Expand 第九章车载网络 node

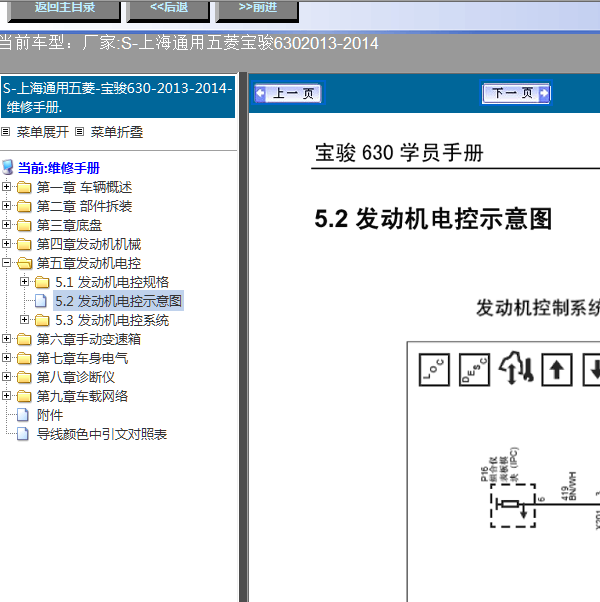(x=6, y=395)
